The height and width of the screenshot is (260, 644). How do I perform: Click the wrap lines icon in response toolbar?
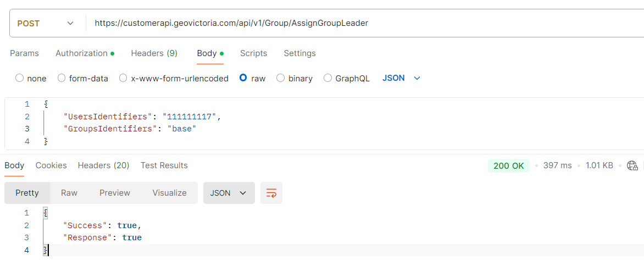(271, 193)
